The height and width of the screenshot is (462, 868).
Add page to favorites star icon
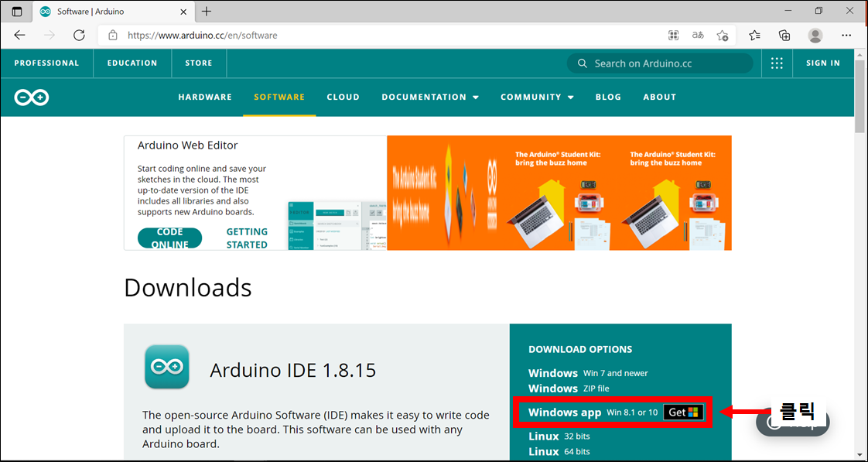pos(722,36)
